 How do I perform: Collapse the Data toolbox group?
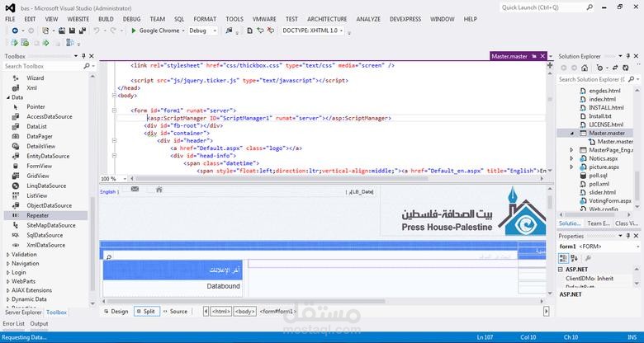[7, 97]
